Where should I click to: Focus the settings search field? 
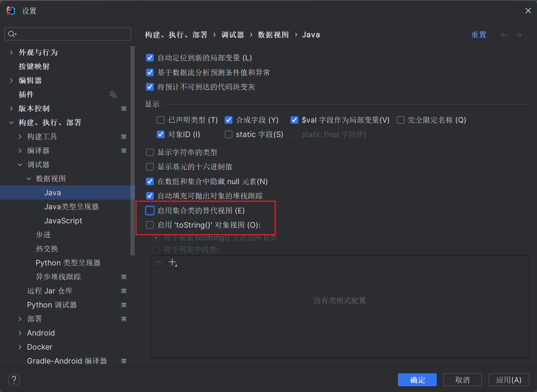point(72,34)
